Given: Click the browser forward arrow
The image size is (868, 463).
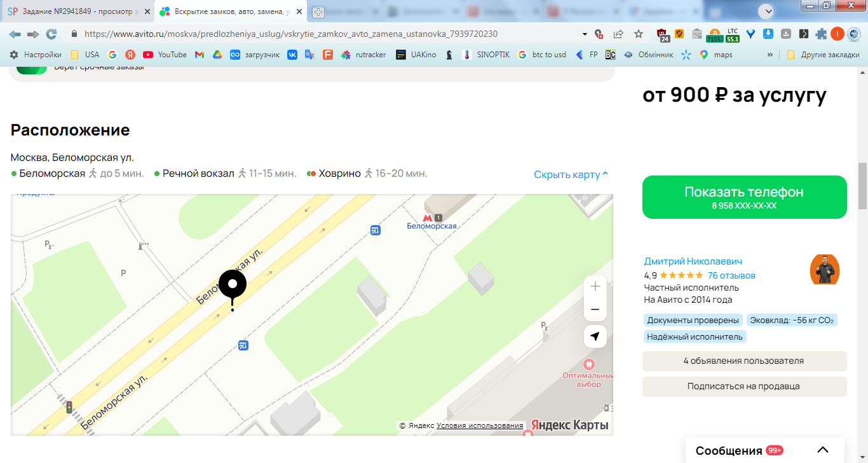Looking at the screenshot, I should tap(33, 34).
